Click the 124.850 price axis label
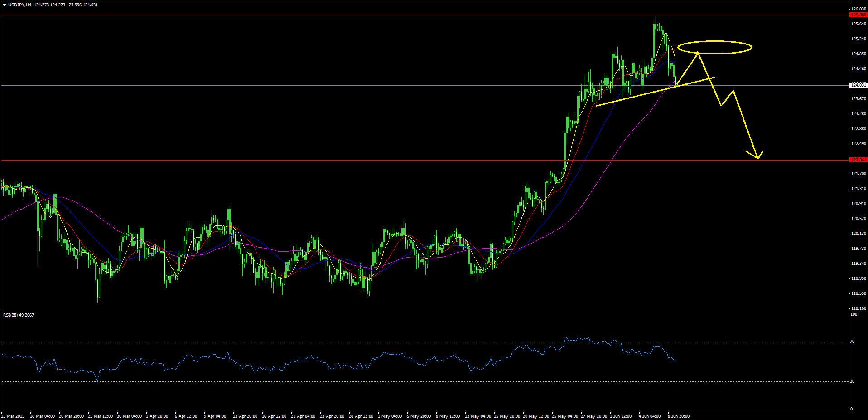Screen dimensions: 868x420 [859, 54]
